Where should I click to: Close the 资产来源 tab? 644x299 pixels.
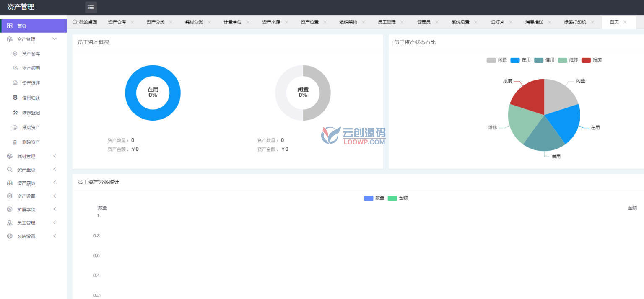pyautogui.click(x=286, y=22)
